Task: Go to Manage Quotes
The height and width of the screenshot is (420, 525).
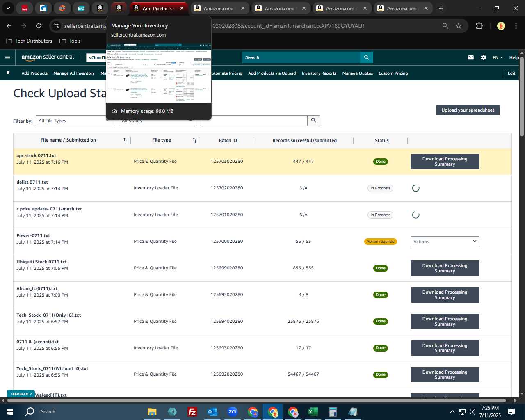Action: 358,73
